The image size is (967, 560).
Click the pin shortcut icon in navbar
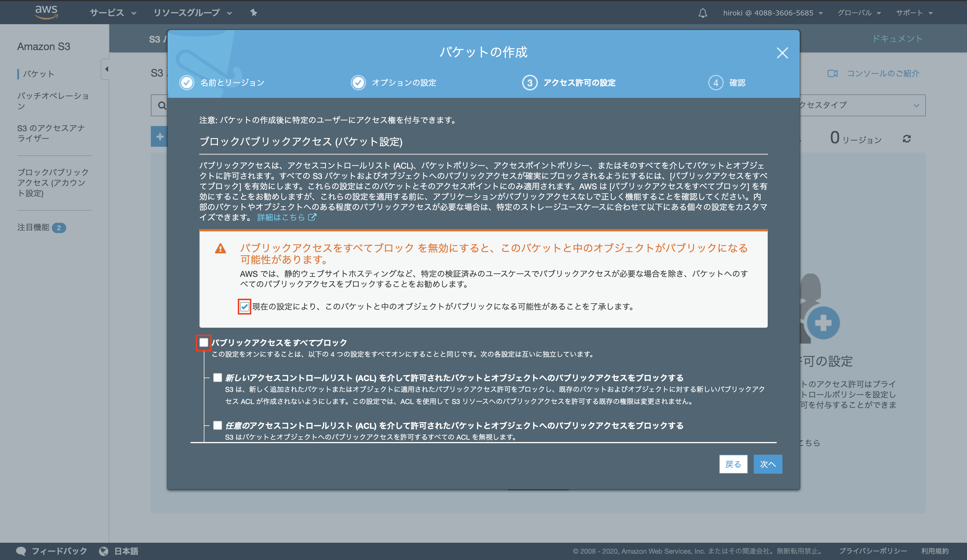(254, 13)
